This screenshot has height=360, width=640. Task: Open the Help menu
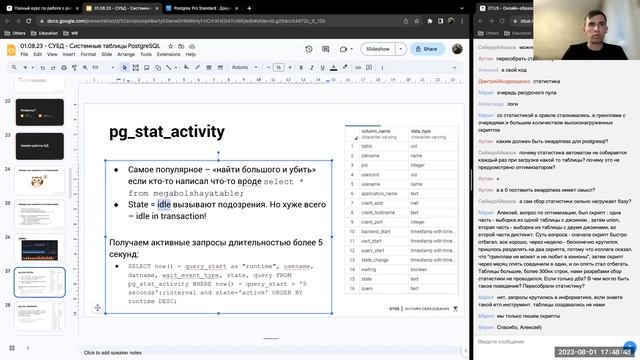pos(191,54)
